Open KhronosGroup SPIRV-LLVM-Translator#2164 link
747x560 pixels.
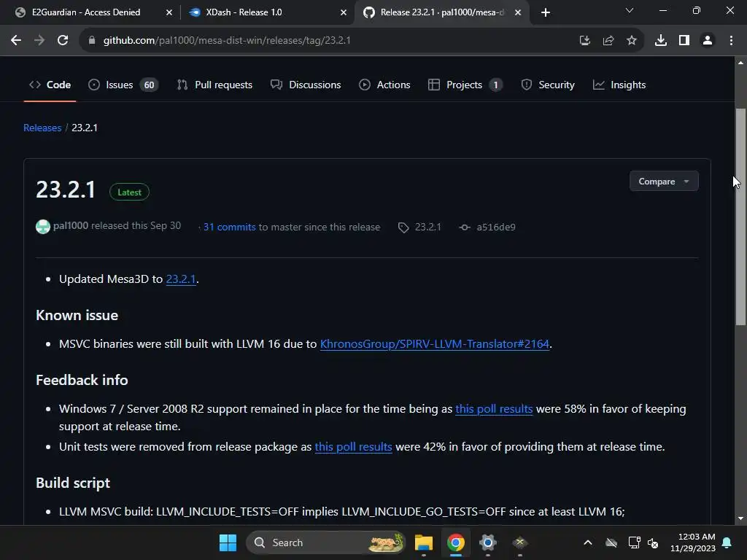[435, 344]
